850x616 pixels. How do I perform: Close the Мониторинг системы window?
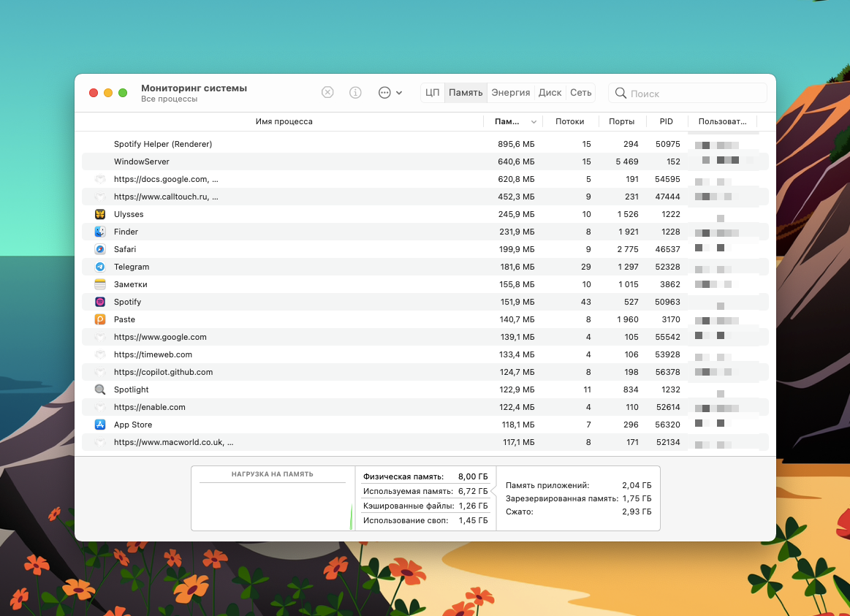tap(94, 93)
